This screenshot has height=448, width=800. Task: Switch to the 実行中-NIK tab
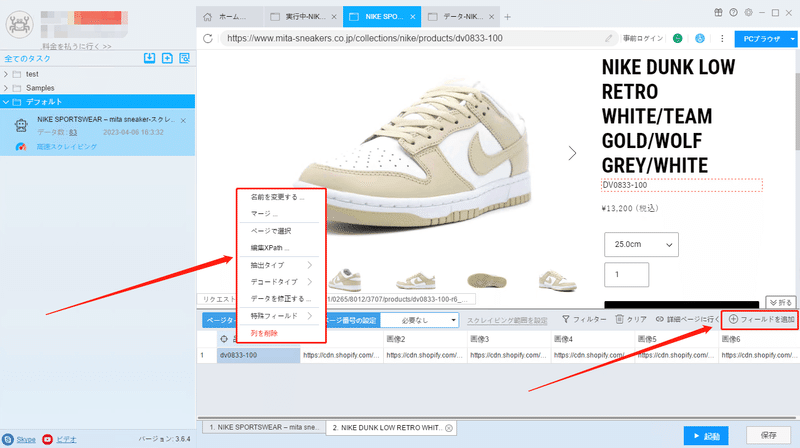303,17
